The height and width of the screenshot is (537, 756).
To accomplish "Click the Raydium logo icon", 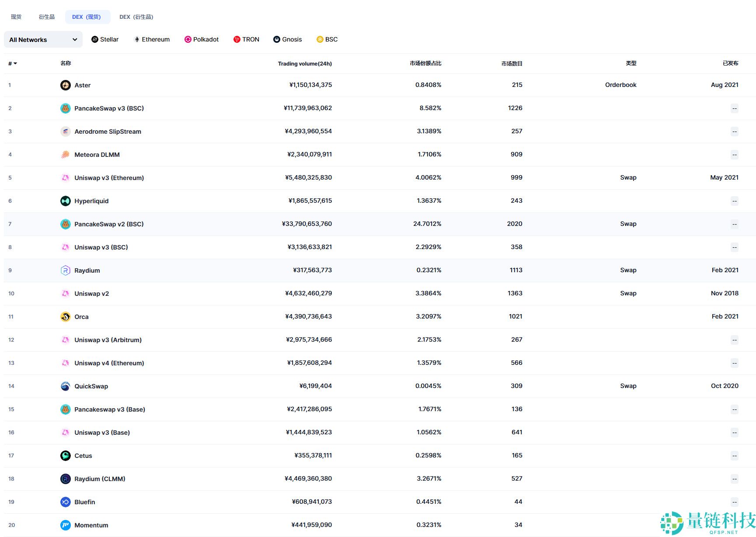I will tap(65, 270).
